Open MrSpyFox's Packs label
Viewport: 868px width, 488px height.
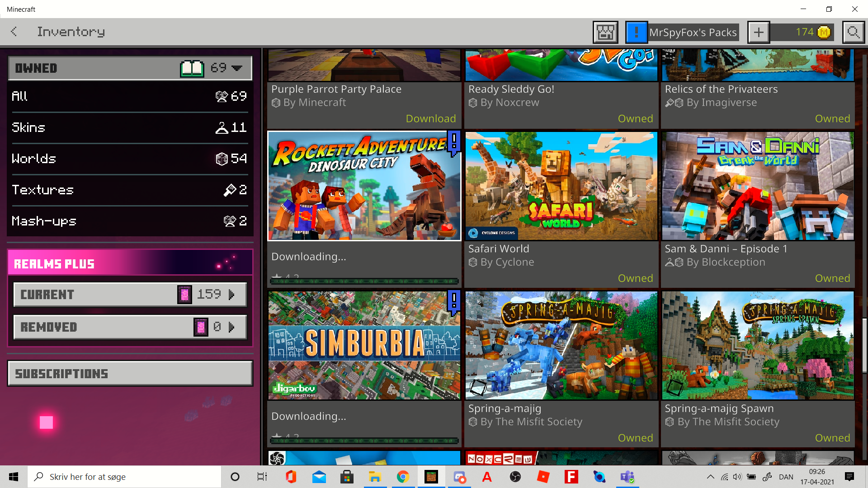point(693,33)
